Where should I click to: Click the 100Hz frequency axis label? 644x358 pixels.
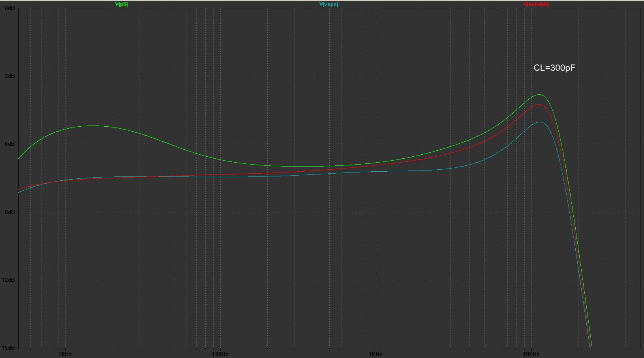tap(220, 354)
